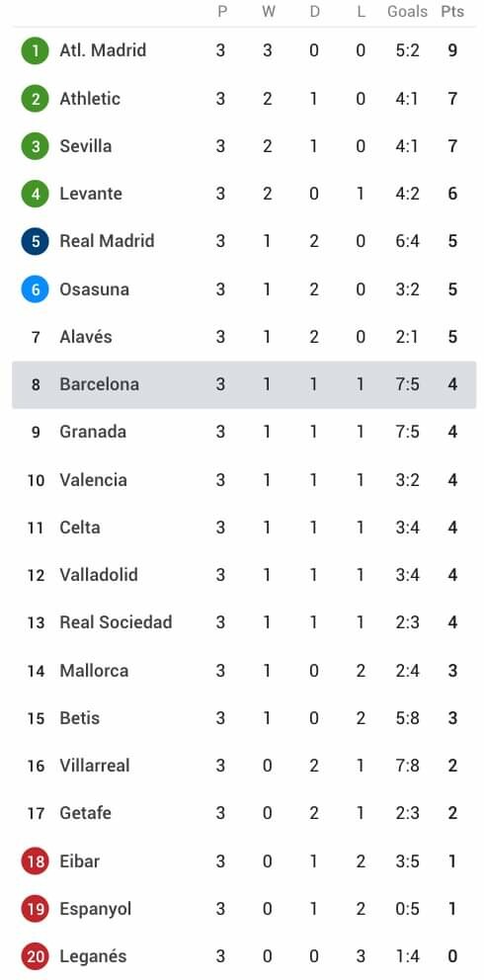Select the highlighted Barcelona row
484x980 pixels.
(244, 384)
